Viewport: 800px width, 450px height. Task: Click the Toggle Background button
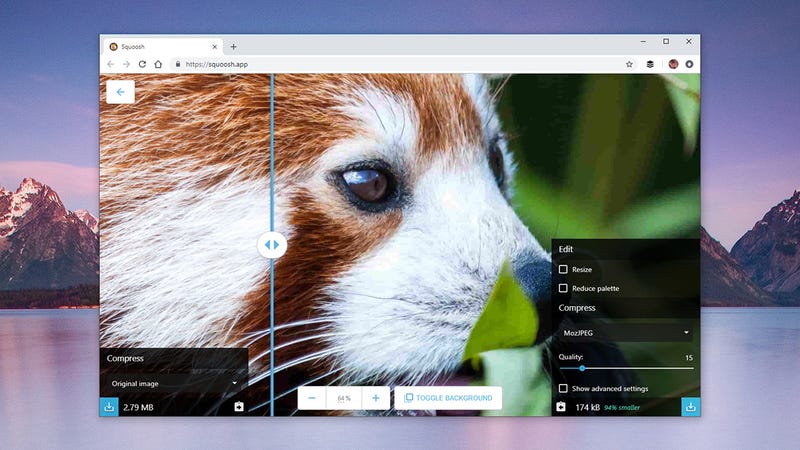pyautogui.click(x=448, y=398)
